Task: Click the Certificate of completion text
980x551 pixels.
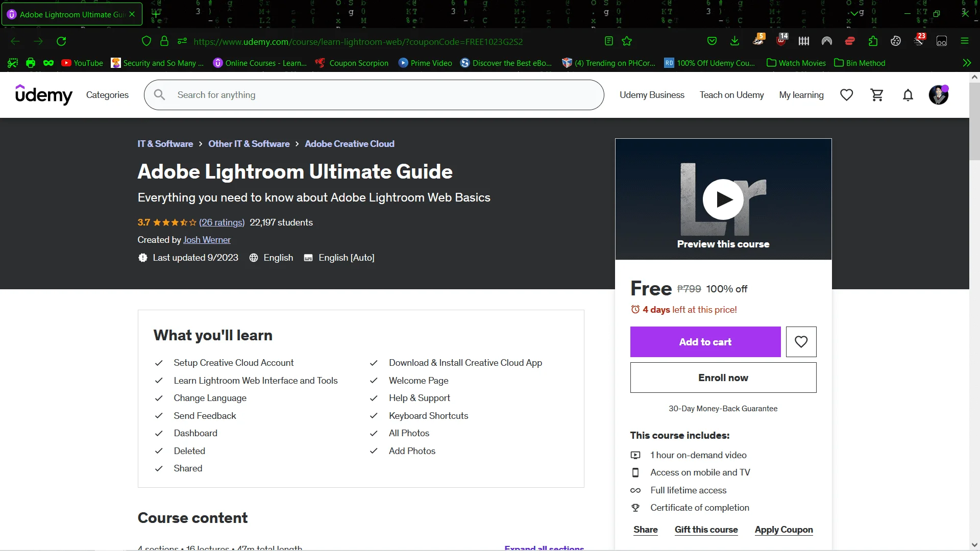Action: 699,508
